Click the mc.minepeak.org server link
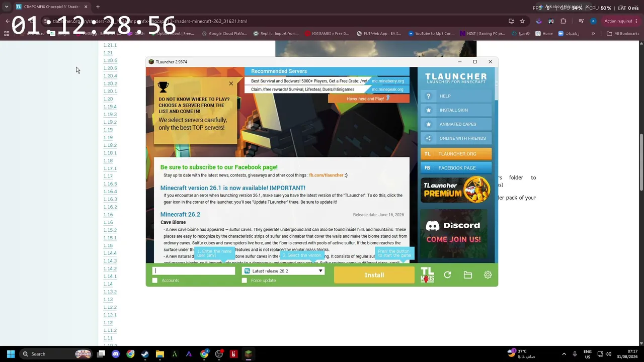 388,89
